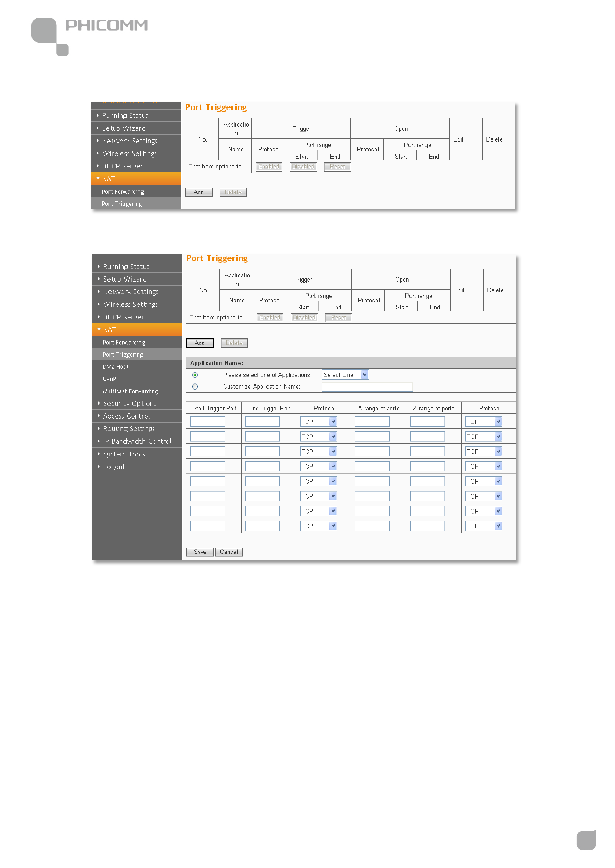
Task: Click the PHICOMM logo icon
Action: [50, 37]
